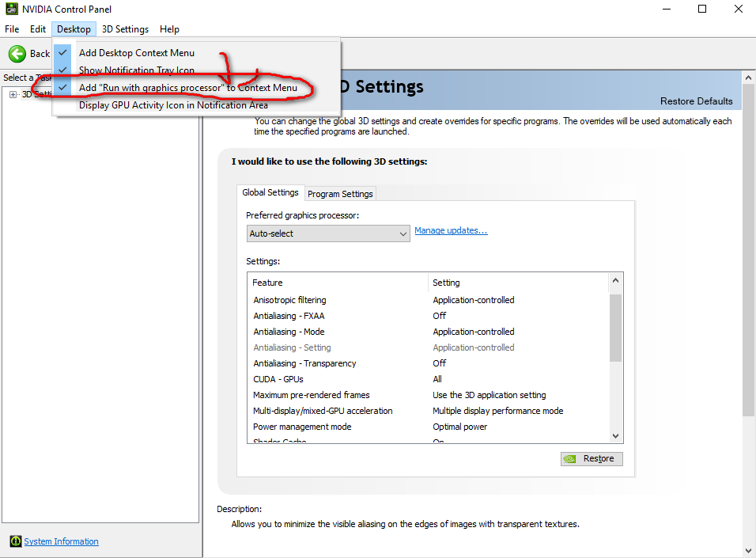Click the main panel scroll-up arrow
This screenshot has width=756, height=558.
coord(748,78)
